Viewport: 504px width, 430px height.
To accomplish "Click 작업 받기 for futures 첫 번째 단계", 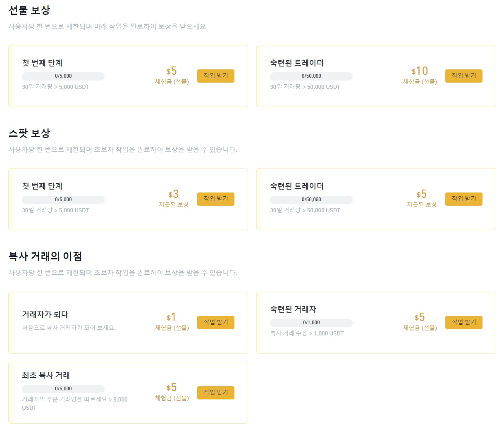I will tap(216, 76).
